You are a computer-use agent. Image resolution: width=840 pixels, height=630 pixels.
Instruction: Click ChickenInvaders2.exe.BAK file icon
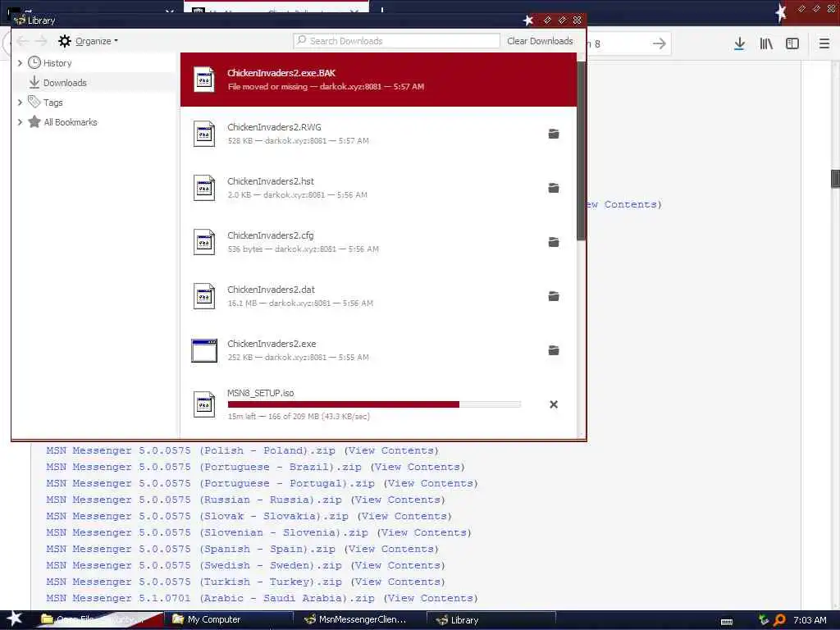pyautogui.click(x=204, y=80)
